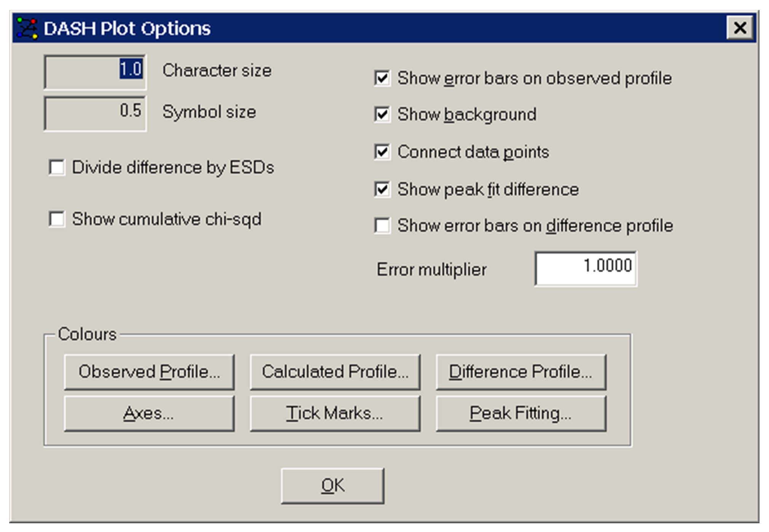Screen dimensions: 769x532
Task: Open the Axes colour dialog
Action: point(149,413)
